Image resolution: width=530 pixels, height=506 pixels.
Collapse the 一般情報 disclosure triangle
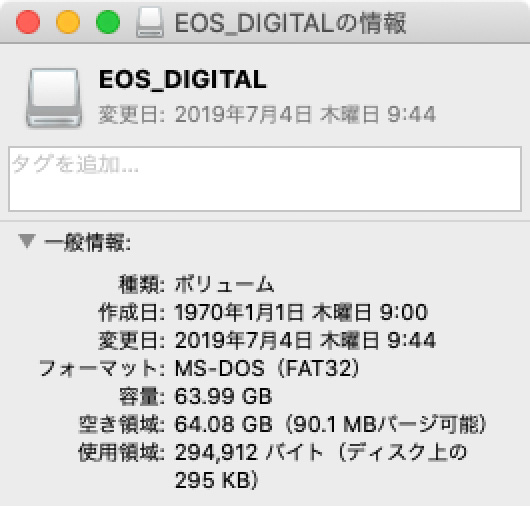[27, 241]
